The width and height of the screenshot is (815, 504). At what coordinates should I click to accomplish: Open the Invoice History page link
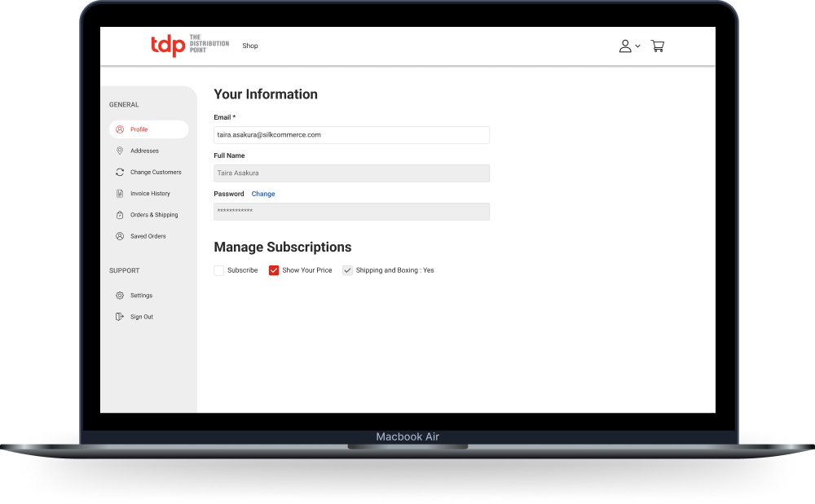point(150,194)
